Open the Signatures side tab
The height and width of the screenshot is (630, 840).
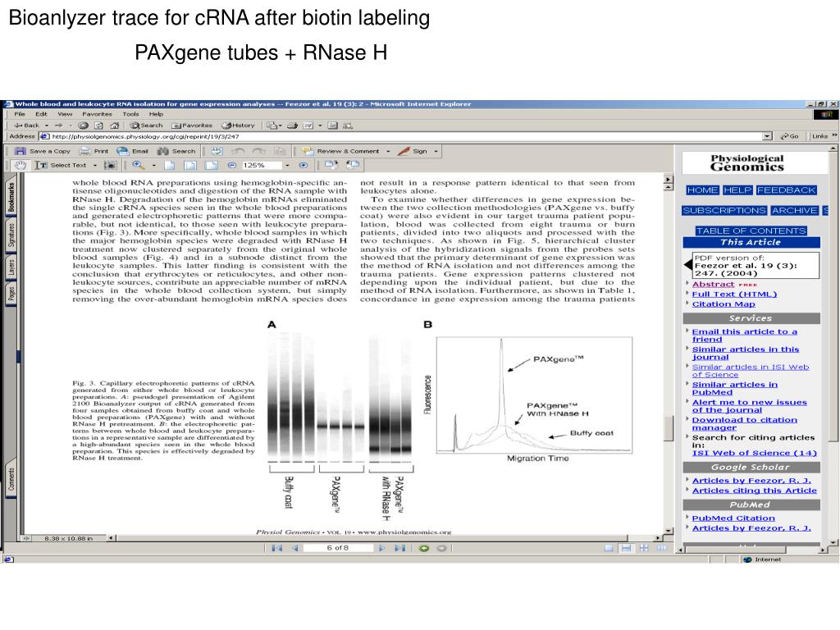point(11,235)
